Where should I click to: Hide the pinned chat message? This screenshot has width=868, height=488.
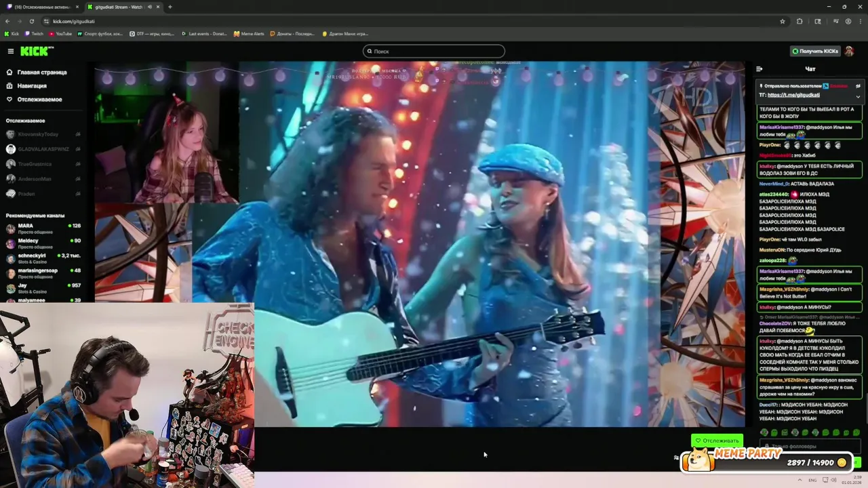pyautogui.click(x=858, y=86)
